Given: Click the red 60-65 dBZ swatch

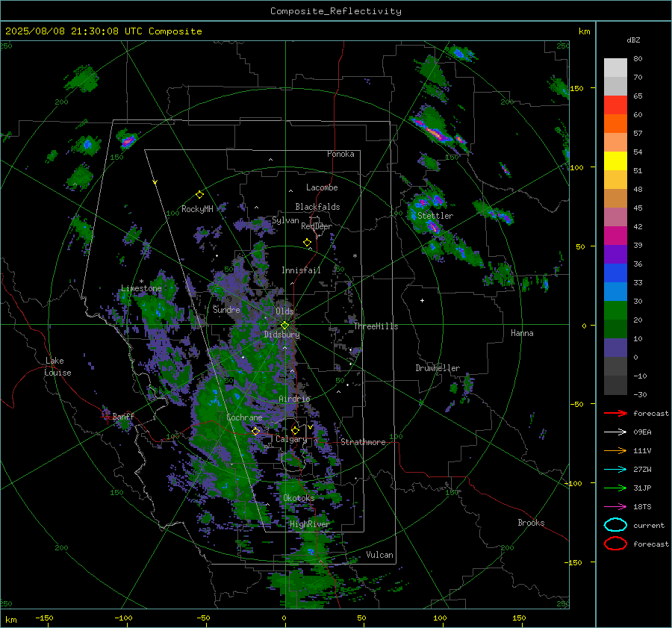Looking at the screenshot, I should click(615, 105).
